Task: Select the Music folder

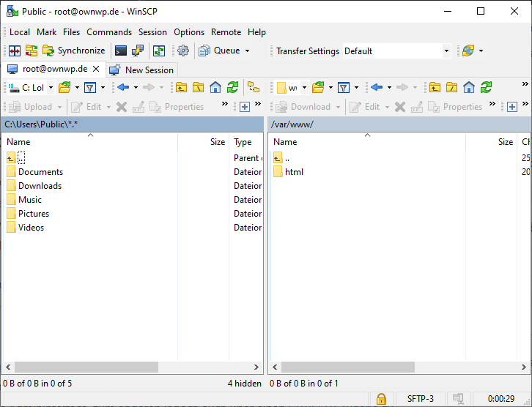Action: click(24, 200)
